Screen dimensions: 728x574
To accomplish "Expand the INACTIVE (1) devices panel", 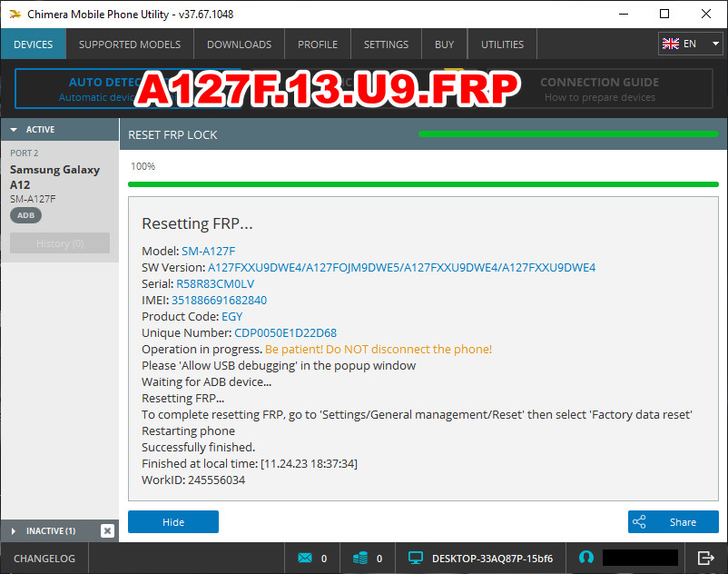I will (x=13, y=530).
